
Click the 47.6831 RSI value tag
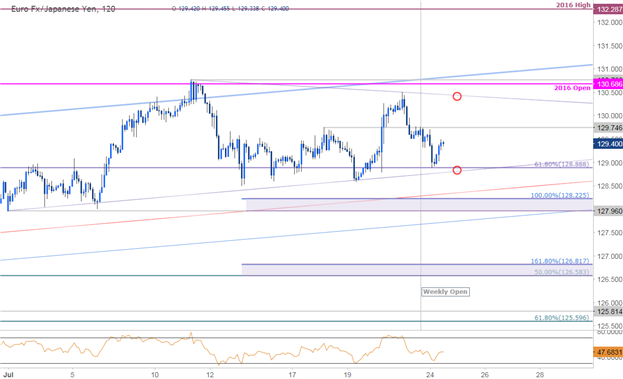pyautogui.click(x=608, y=352)
